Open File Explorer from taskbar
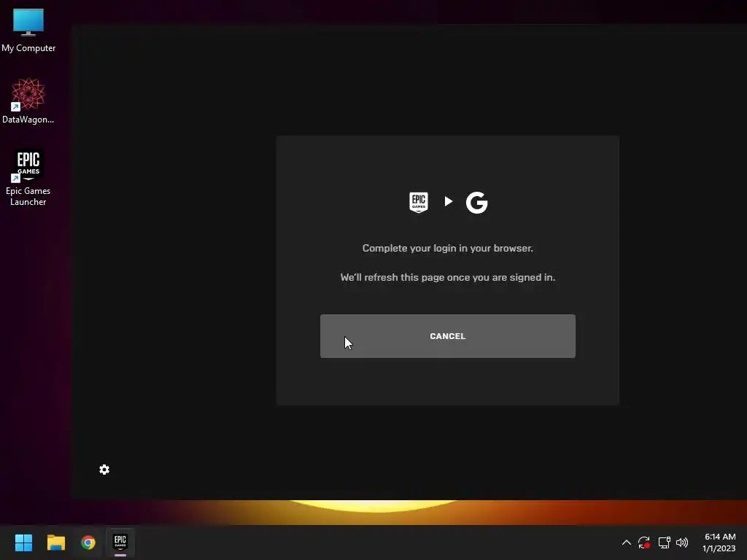The image size is (747, 560). (x=55, y=542)
